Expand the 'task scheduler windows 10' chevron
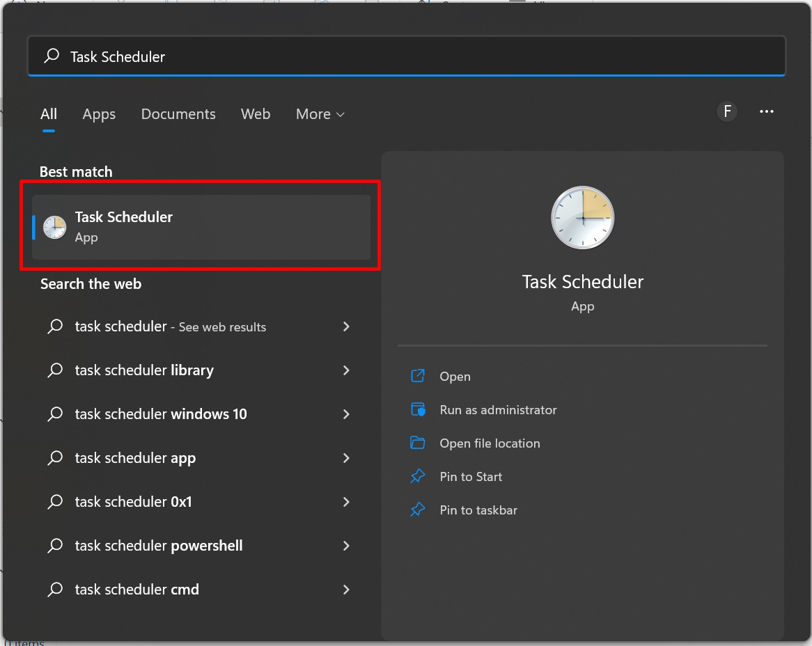812x646 pixels. [x=346, y=414]
